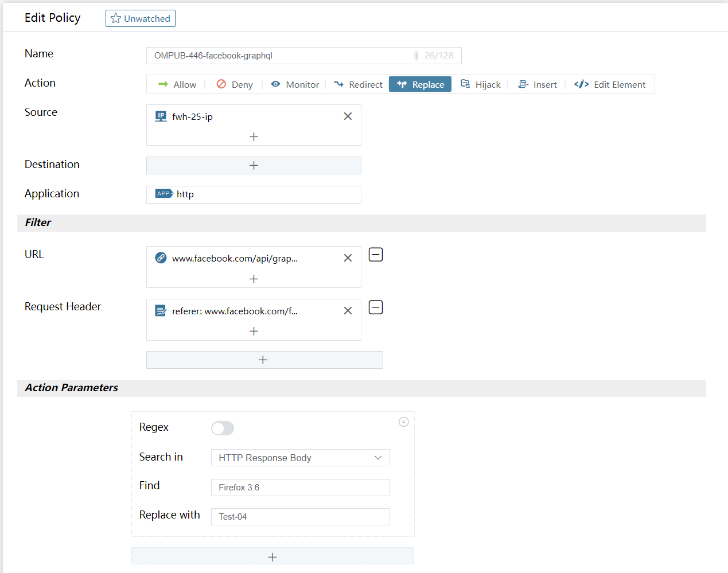Viewport: 728px width, 573px height.
Task: Delete the action parameter block
Action: pyautogui.click(x=404, y=422)
